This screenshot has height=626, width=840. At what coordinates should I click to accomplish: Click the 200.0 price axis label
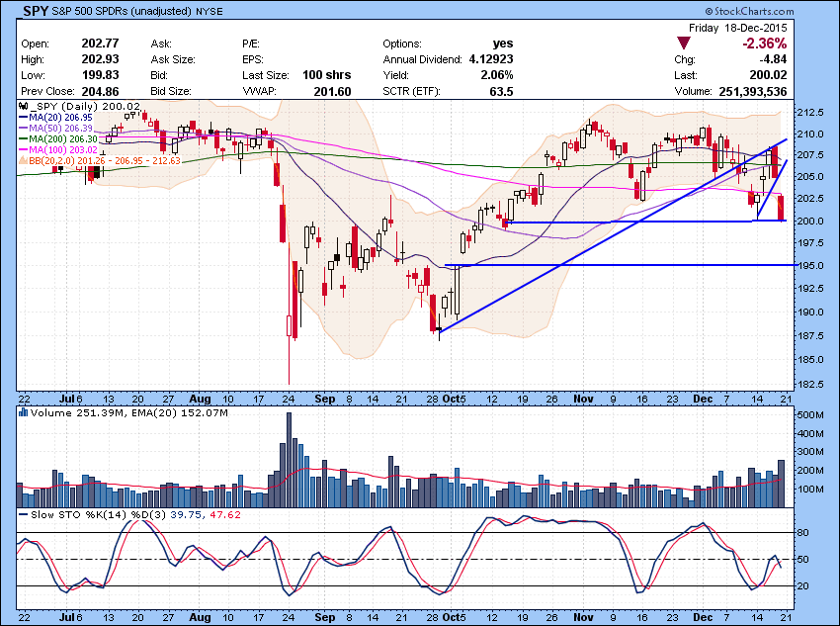(x=810, y=221)
